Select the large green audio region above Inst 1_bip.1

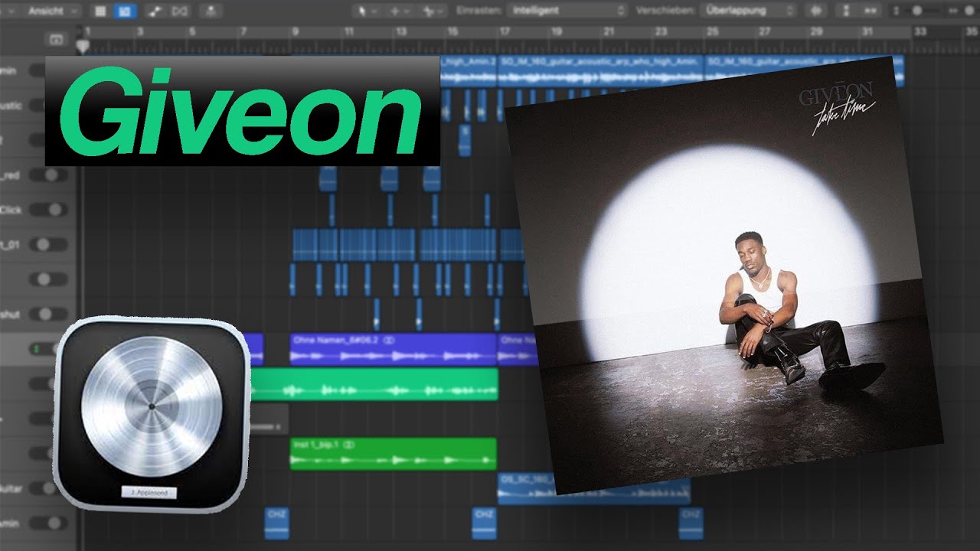pos(374,384)
